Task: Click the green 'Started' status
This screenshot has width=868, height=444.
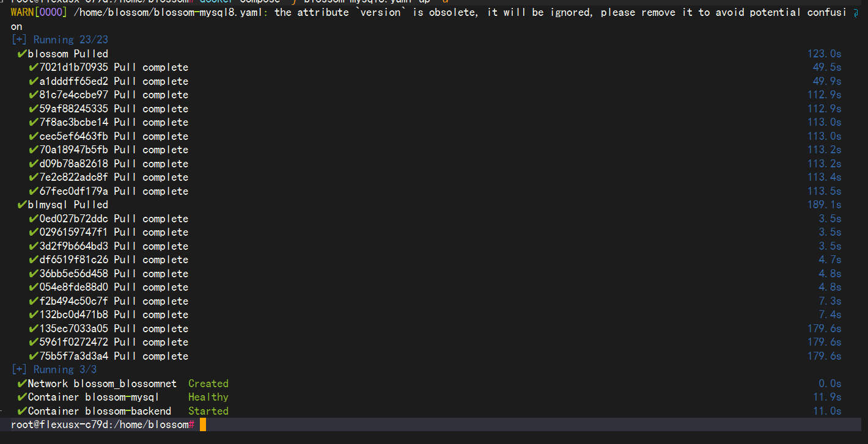Action: coord(208,411)
